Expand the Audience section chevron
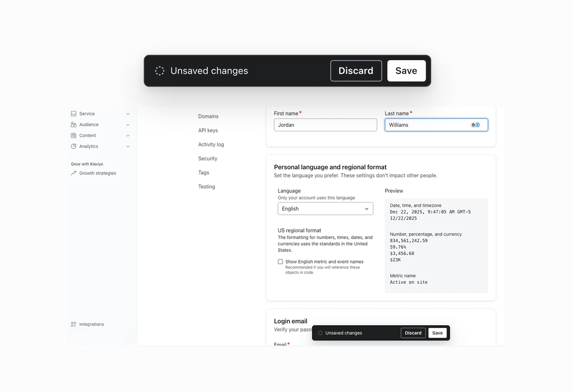The height and width of the screenshot is (392, 572). point(128,125)
